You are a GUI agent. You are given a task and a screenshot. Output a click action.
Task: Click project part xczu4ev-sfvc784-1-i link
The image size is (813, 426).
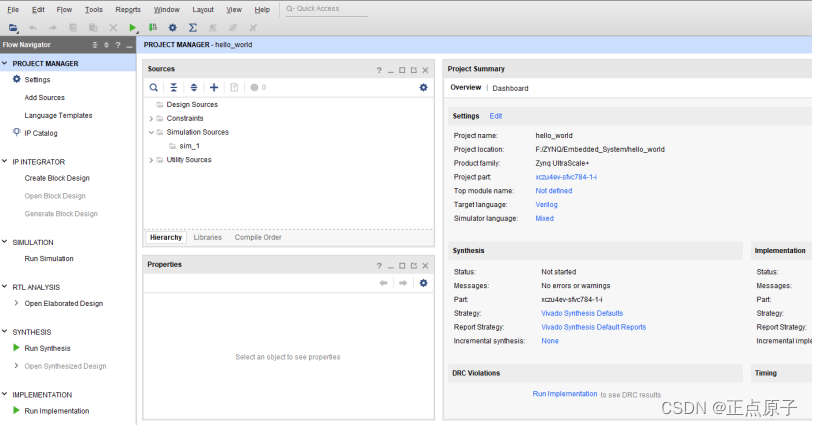pos(566,177)
